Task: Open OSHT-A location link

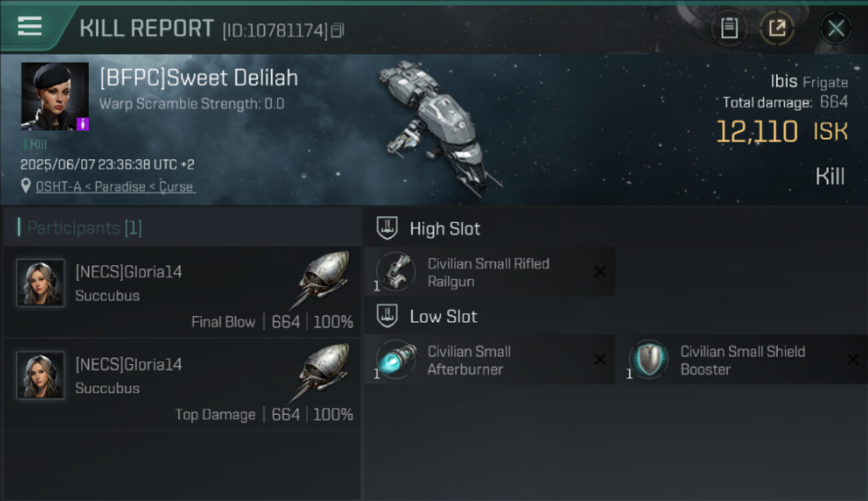Action: (58, 187)
